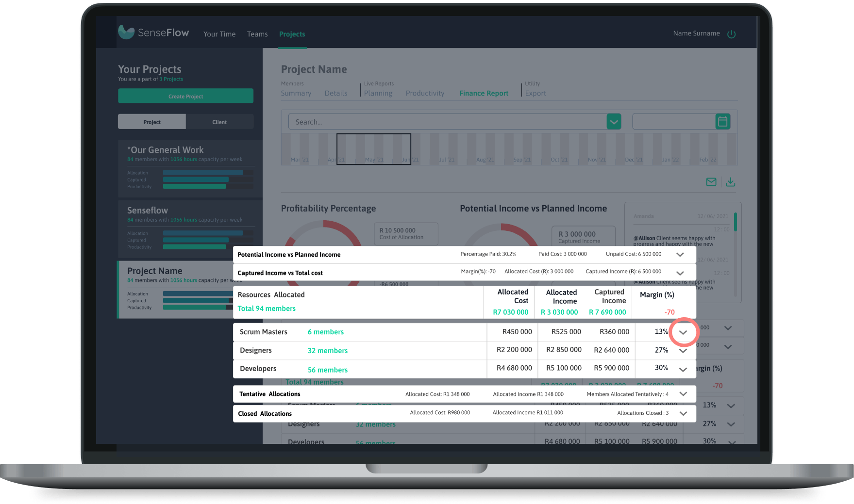Select the Project toggle tab
Image resolution: width=854 pixels, height=504 pixels.
[x=152, y=122]
